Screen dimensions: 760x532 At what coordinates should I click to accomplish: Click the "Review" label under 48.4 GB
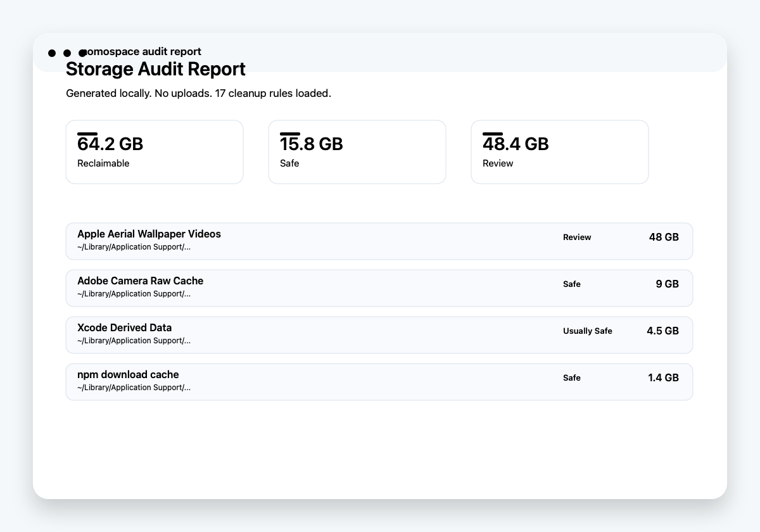(498, 163)
